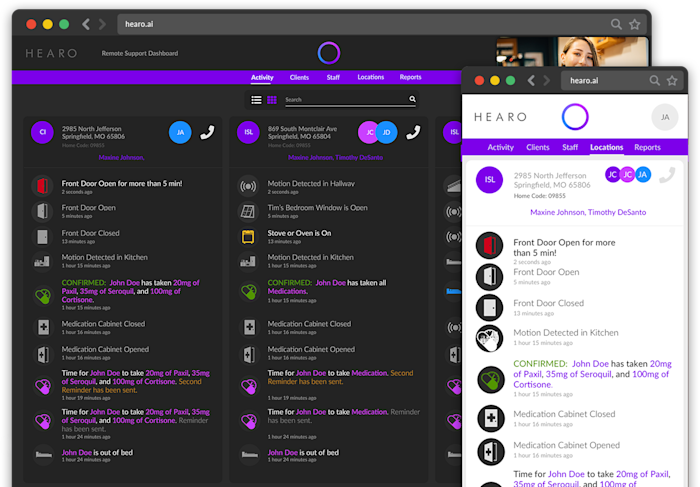Viewport: 700px width, 487px height.
Task: Call the 2985 North Jefferson location in dashboard
Action: [207, 132]
